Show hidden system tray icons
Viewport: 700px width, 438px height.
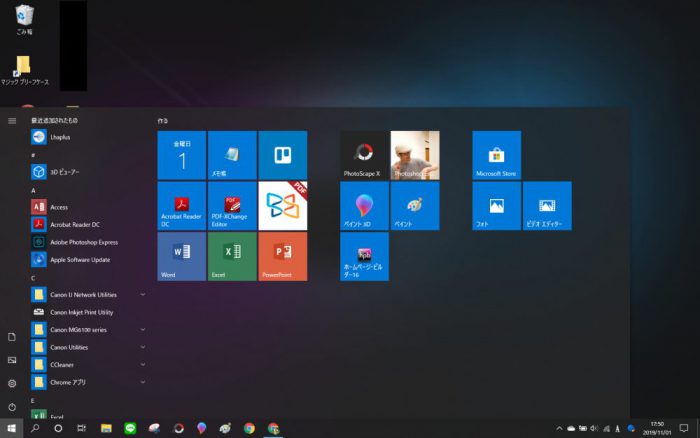point(559,429)
